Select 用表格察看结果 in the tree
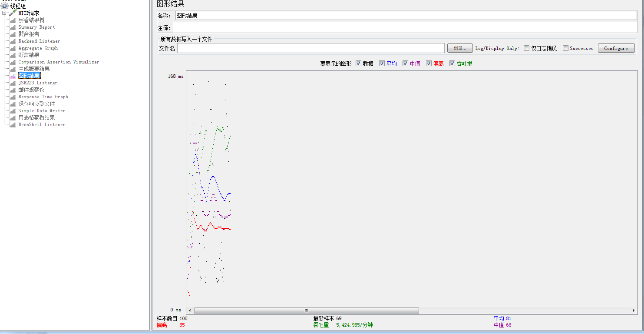 click(36, 118)
